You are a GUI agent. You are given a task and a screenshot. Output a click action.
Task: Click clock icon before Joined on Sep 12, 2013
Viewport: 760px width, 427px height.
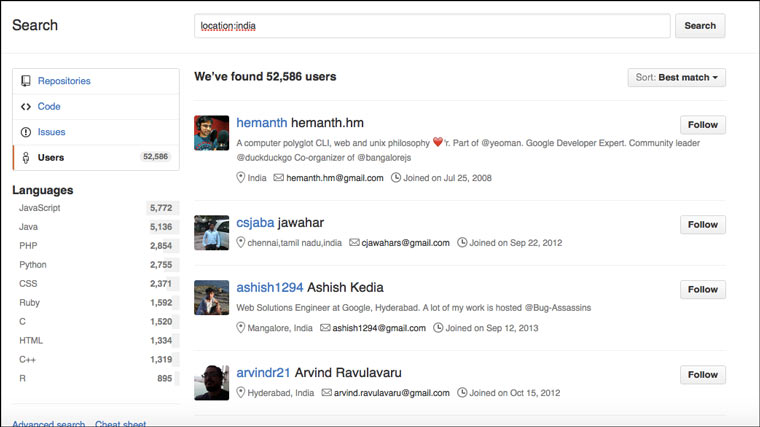[438, 328]
